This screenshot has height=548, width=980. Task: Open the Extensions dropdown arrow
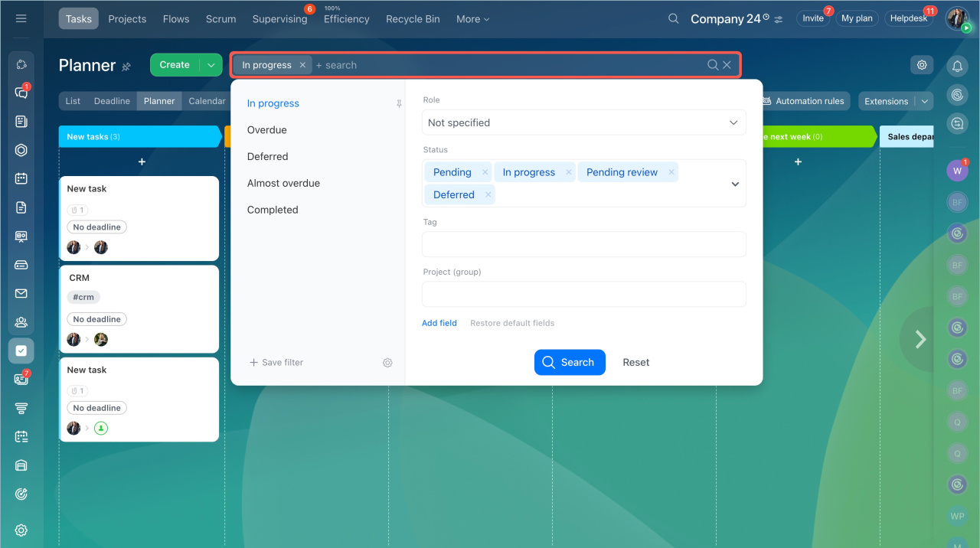point(925,101)
